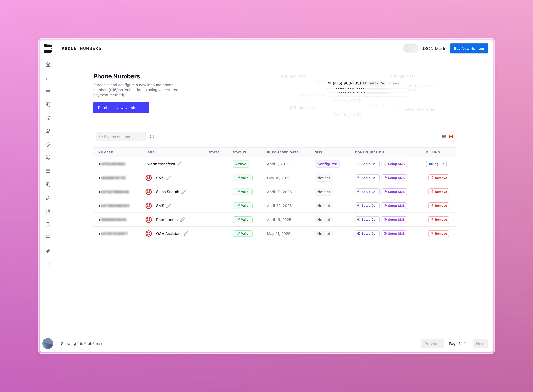Open the Home icon in sidebar
Screen dimensions: 533x392
48,64
